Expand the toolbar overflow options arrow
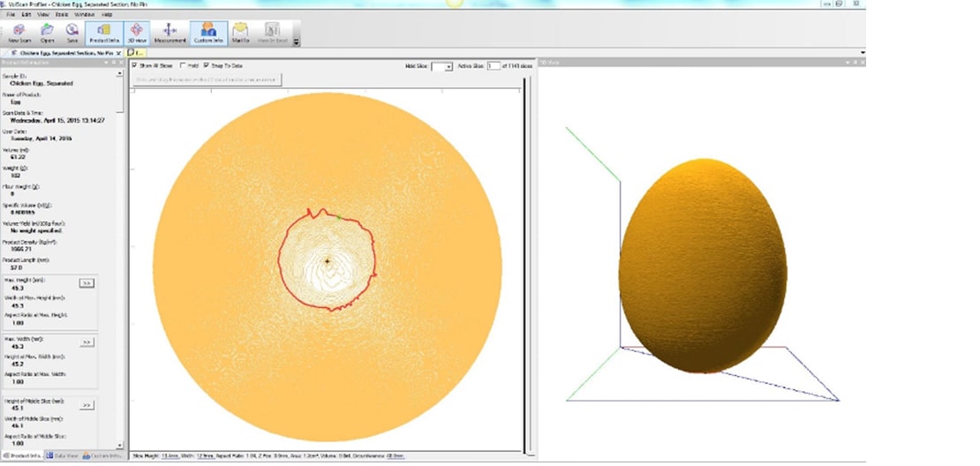 (x=297, y=41)
